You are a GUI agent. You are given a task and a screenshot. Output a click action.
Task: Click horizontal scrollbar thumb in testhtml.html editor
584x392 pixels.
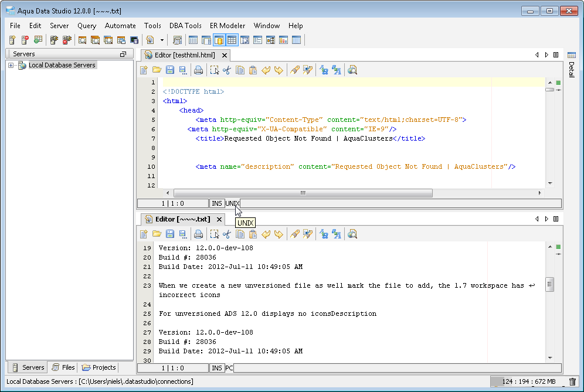coord(303,193)
